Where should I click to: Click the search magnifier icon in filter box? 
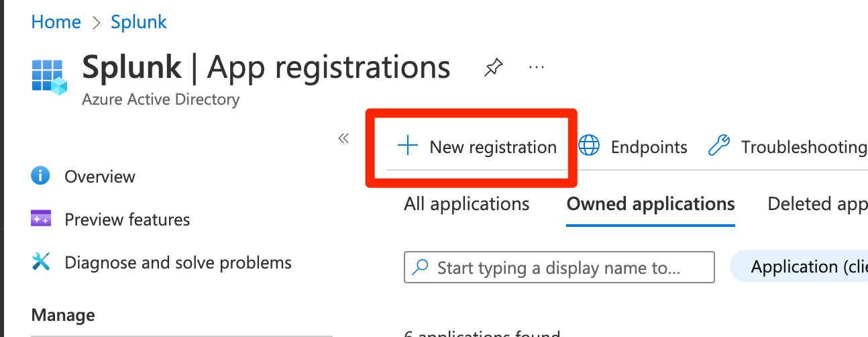(x=421, y=268)
